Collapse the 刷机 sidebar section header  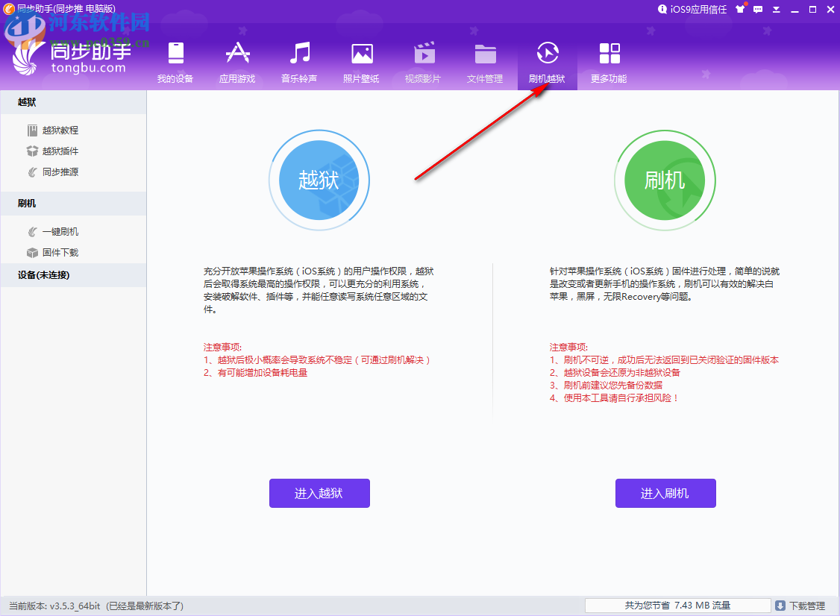point(72,203)
